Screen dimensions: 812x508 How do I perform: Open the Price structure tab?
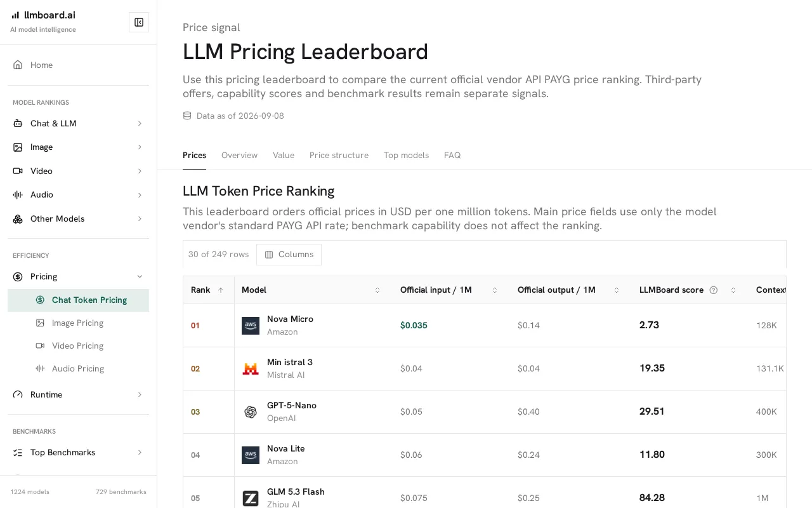(339, 155)
